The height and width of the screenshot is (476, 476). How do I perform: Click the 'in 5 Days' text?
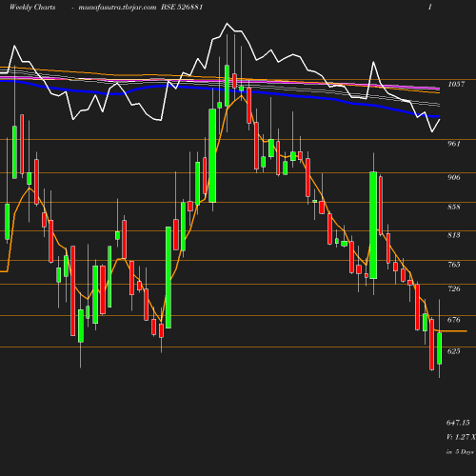pos(460,452)
